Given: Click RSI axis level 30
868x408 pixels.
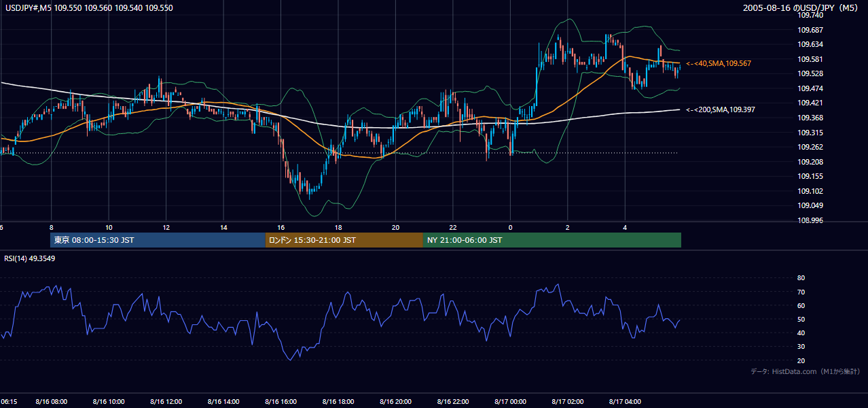Looking at the screenshot, I should (x=801, y=347).
